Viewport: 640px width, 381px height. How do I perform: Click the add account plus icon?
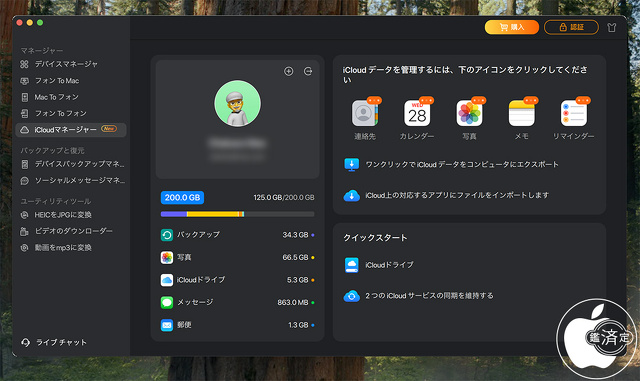(289, 71)
